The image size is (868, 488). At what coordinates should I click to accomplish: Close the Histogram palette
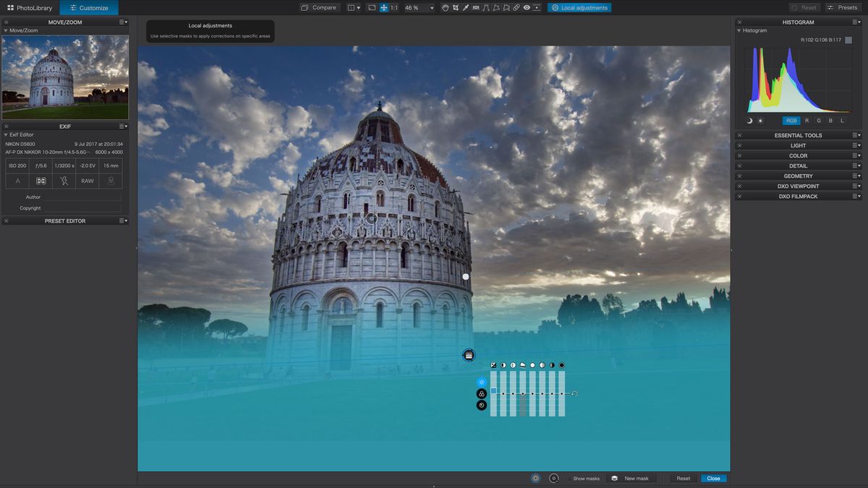pyautogui.click(x=739, y=22)
